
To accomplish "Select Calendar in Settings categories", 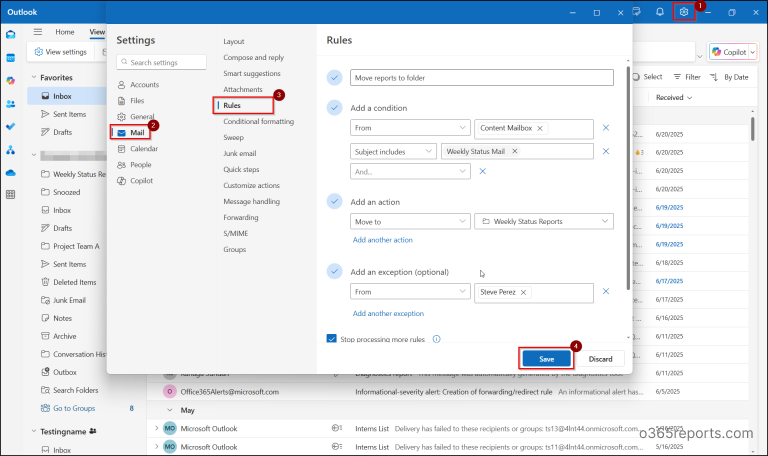I will [x=138, y=148].
